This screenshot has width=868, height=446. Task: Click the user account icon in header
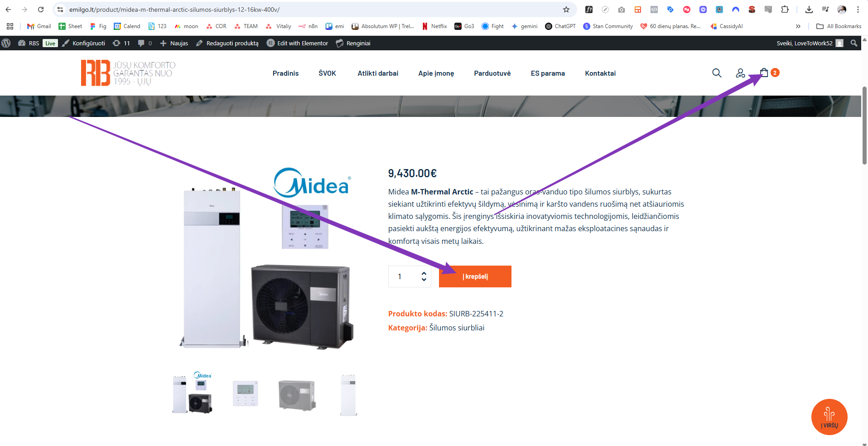[740, 73]
